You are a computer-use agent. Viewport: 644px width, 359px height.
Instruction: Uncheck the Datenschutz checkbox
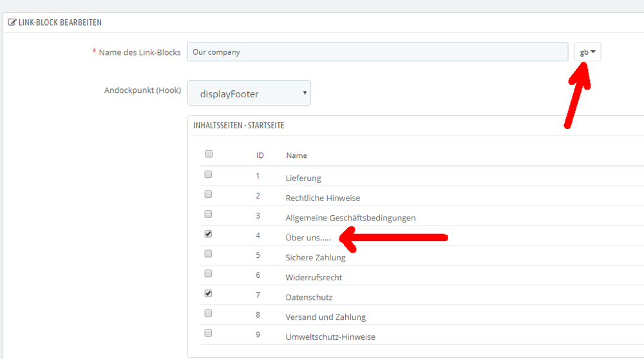pyautogui.click(x=208, y=293)
